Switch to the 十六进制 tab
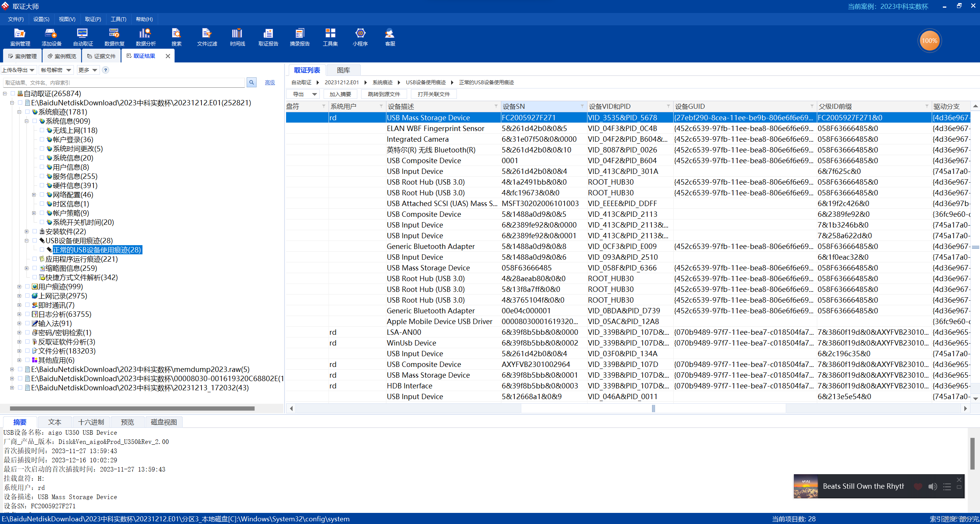The image size is (980, 524). pyautogui.click(x=91, y=422)
